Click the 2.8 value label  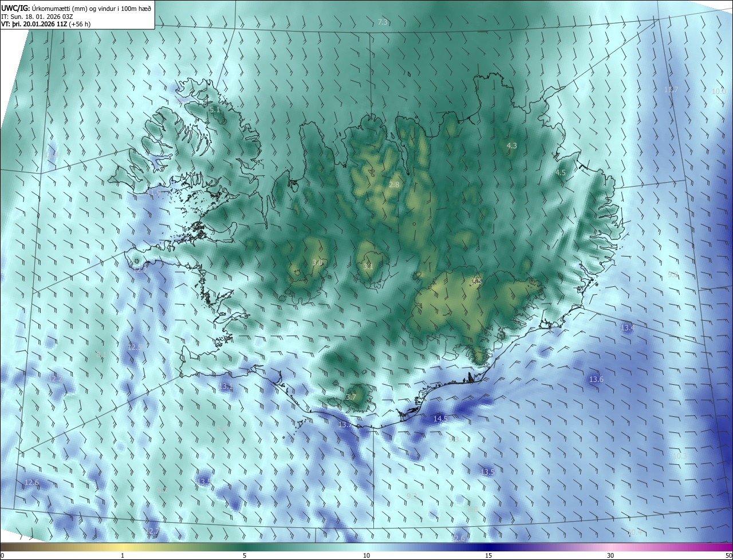pyautogui.click(x=394, y=184)
